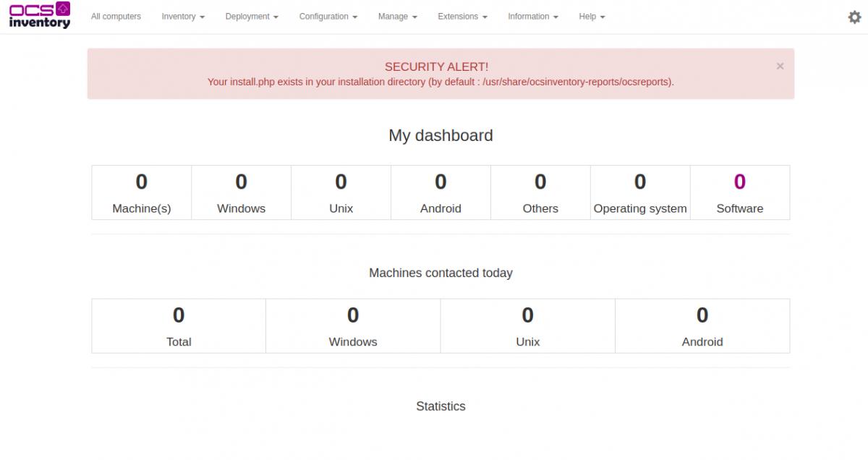Viewport: 868px width, 460px height.
Task: Open the Unix machines counter
Action: (341, 191)
